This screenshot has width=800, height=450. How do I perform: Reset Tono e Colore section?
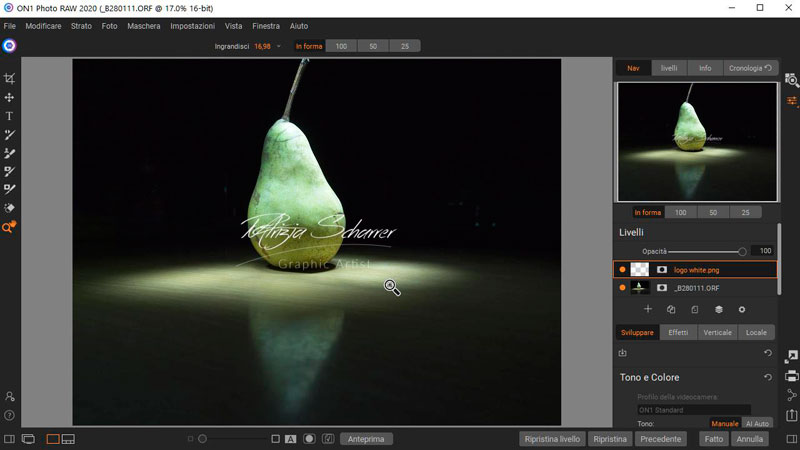coord(768,377)
